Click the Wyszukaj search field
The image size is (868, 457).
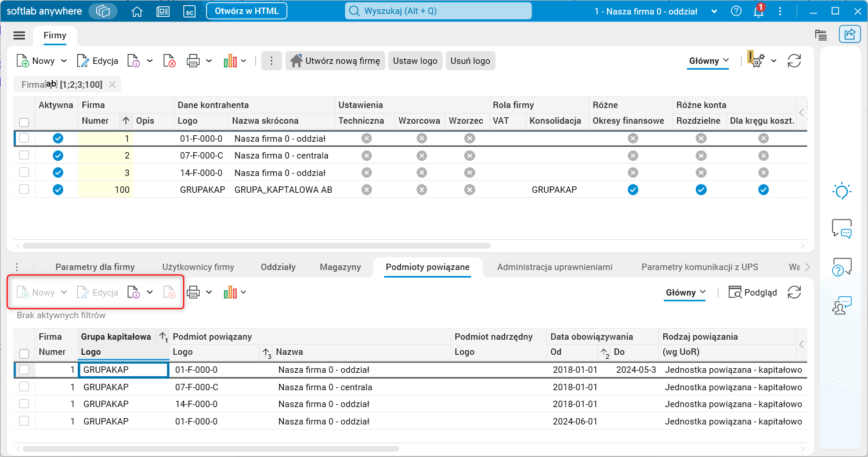pyautogui.click(x=438, y=11)
